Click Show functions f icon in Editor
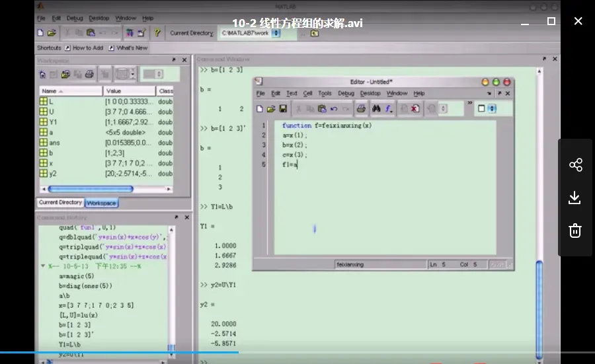This screenshot has height=364, width=595. 389,109
